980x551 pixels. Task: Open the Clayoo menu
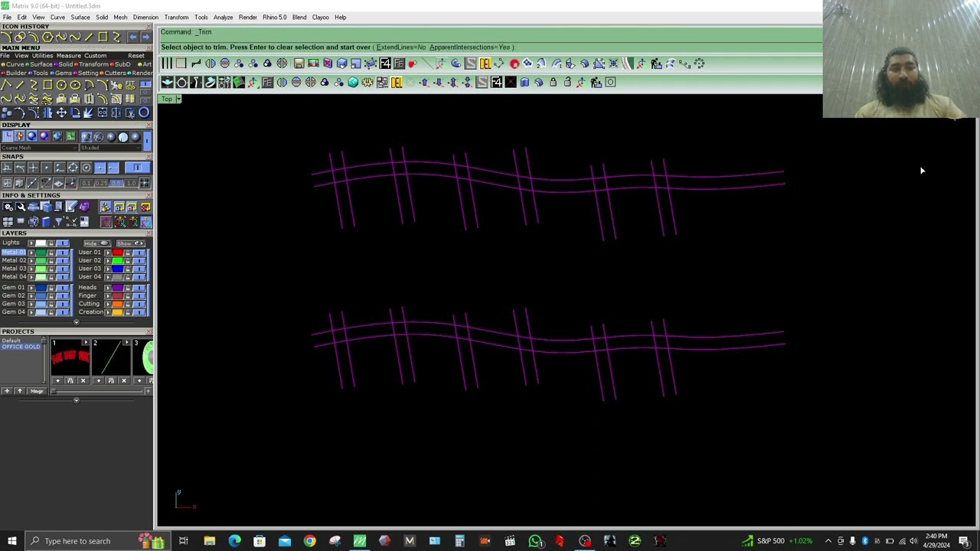(320, 17)
